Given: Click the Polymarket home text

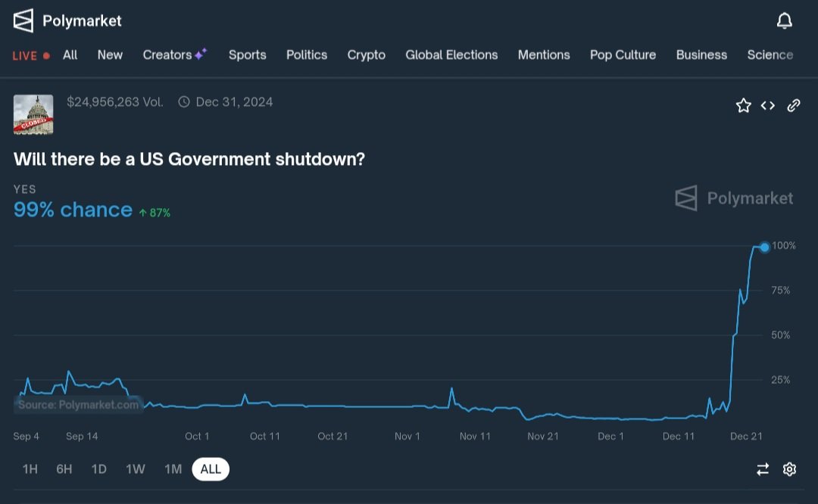Looking at the screenshot, I should point(82,21).
